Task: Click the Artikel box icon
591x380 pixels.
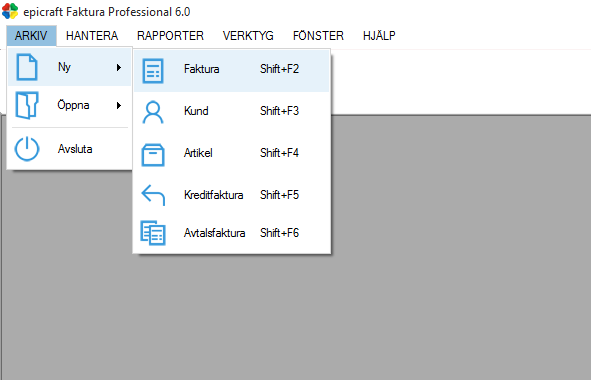Action: [153, 155]
